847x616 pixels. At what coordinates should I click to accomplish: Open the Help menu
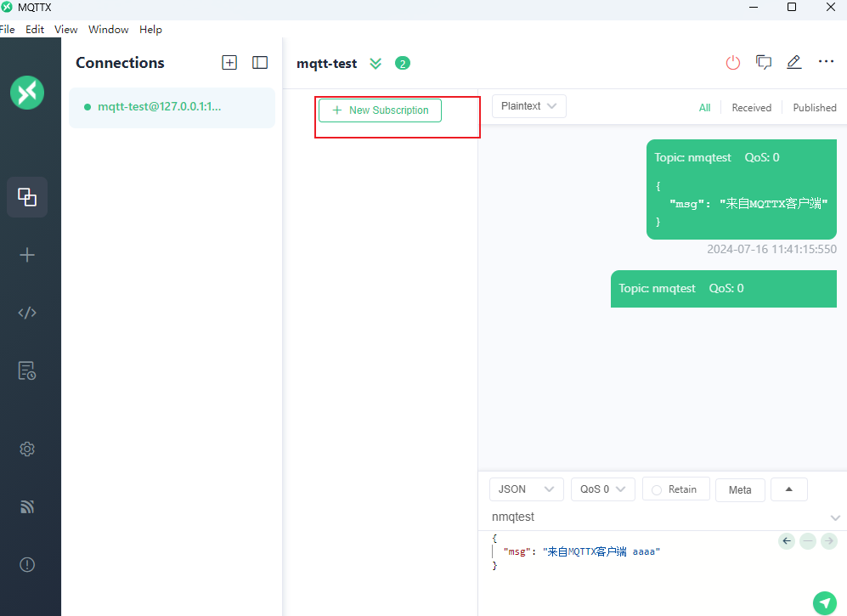(150, 29)
